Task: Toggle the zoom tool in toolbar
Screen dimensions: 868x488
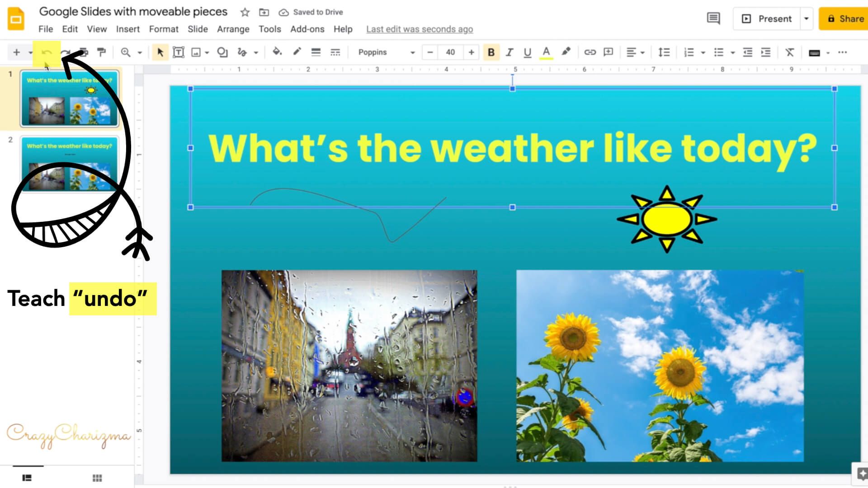Action: click(125, 52)
